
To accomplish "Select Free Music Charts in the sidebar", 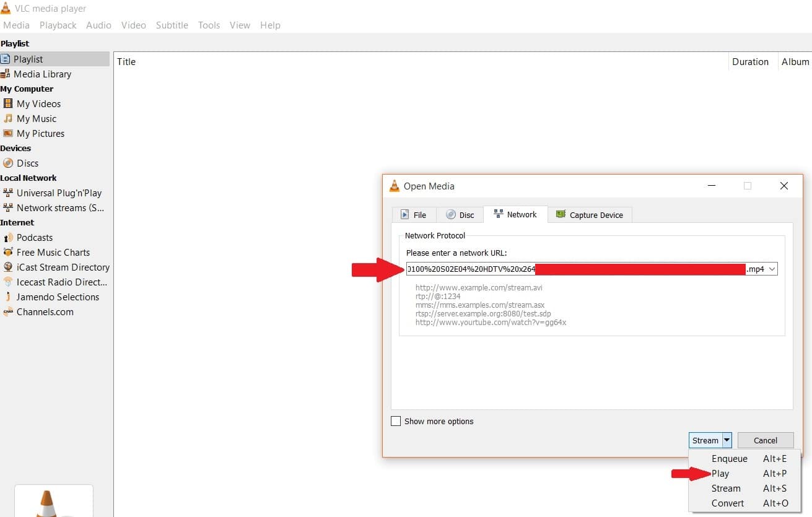I will pyautogui.click(x=55, y=253).
